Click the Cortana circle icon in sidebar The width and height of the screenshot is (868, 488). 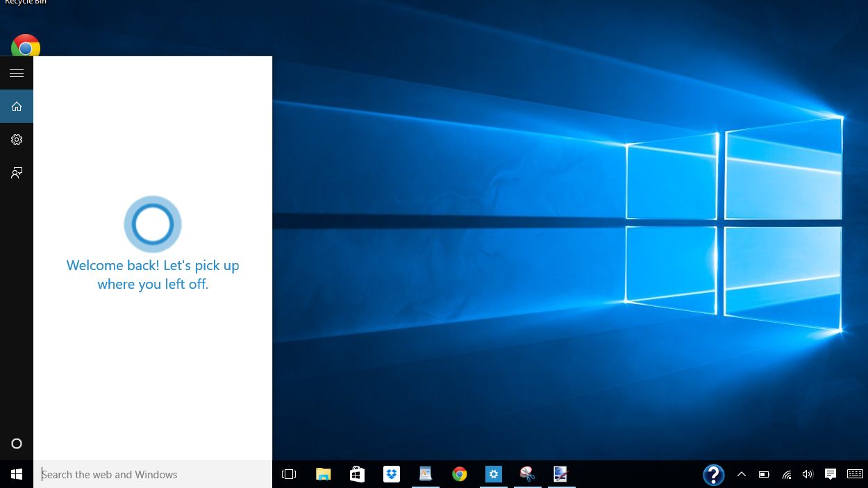click(17, 444)
